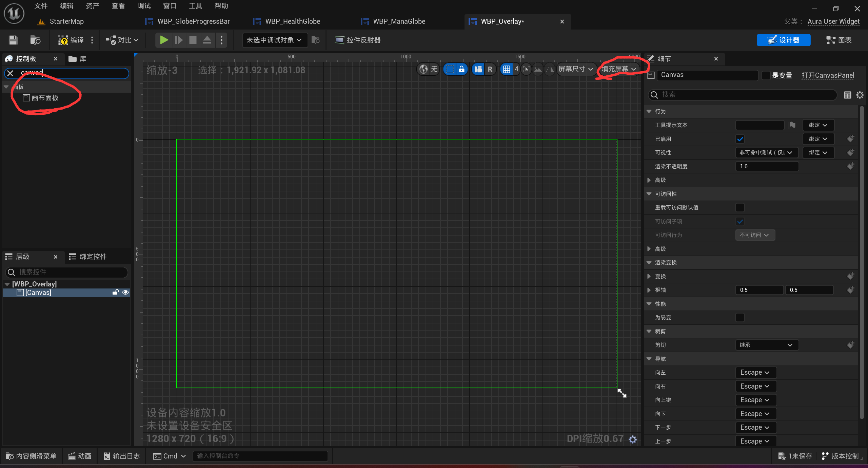The image size is (868, 468).
Task: Click the eject button in play toolbar
Action: 207,40
